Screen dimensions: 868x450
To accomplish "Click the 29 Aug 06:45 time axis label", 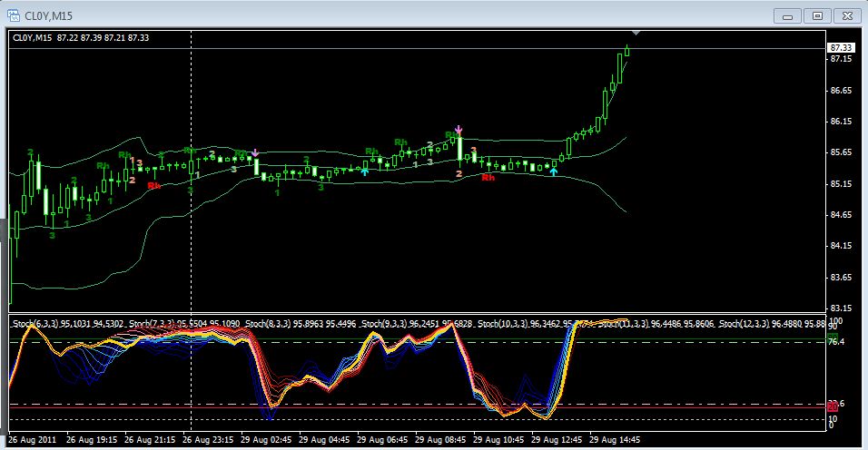I will (x=382, y=440).
